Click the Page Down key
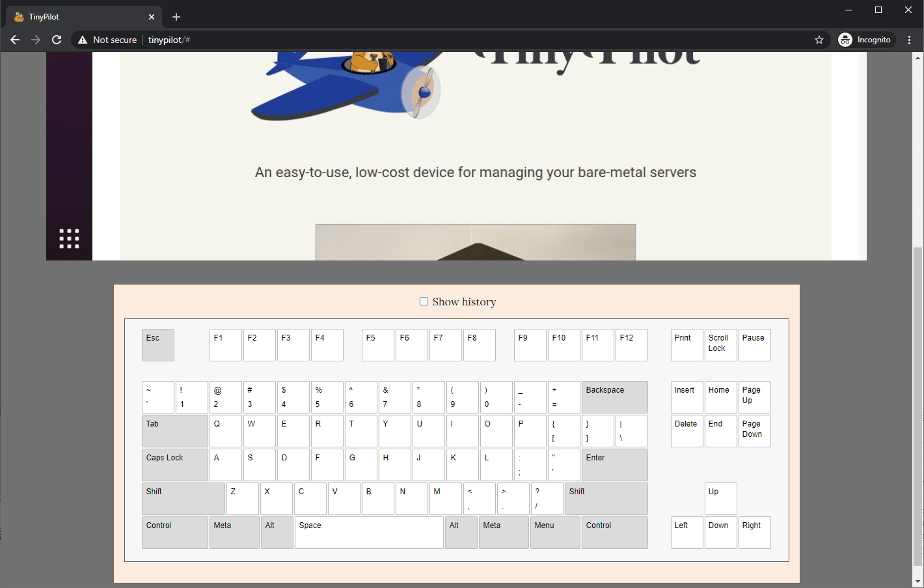 (x=755, y=431)
